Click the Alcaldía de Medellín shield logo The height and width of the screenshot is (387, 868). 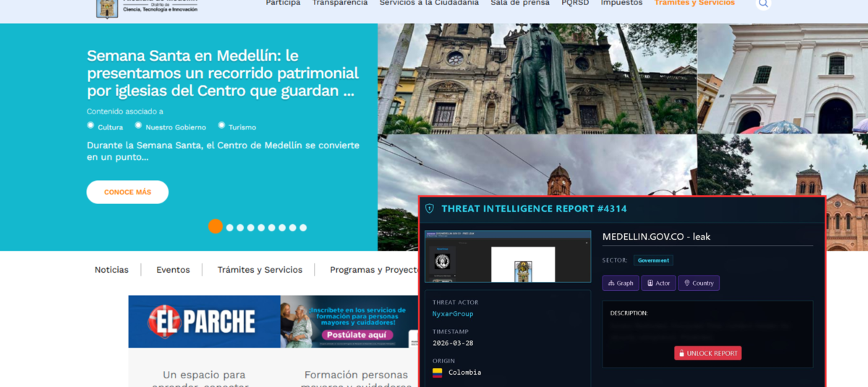(107, 7)
